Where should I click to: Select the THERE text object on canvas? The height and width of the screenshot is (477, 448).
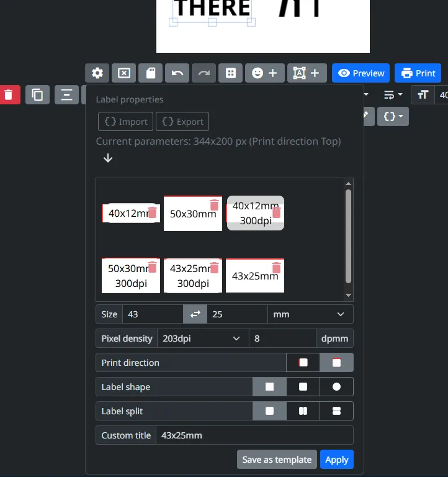tap(212, 9)
